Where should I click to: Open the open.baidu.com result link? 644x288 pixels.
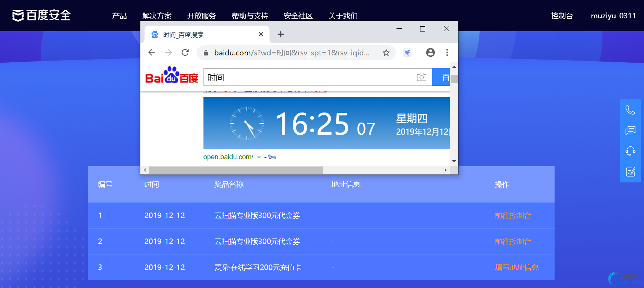coord(228,157)
